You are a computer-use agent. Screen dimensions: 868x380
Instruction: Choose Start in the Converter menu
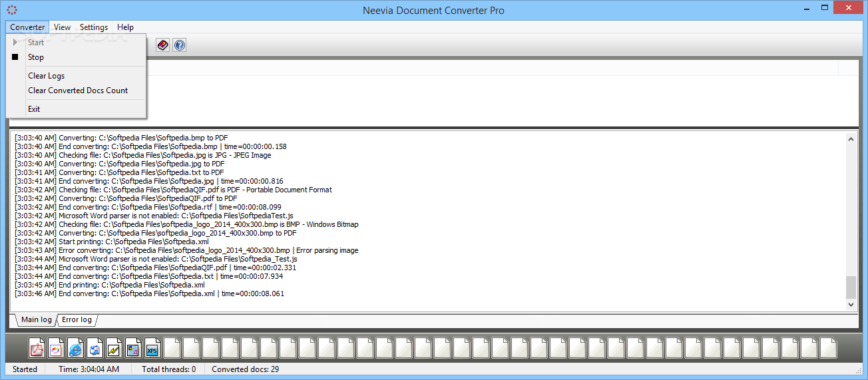pos(76,43)
